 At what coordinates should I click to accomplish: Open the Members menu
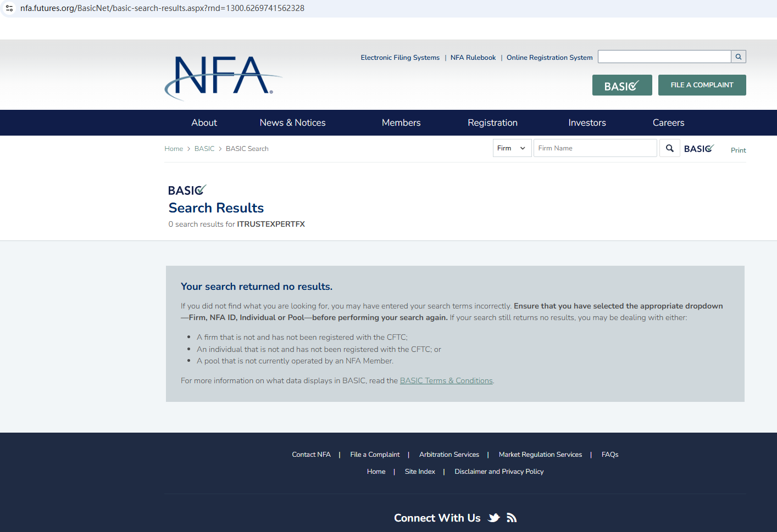click(401, 123)
